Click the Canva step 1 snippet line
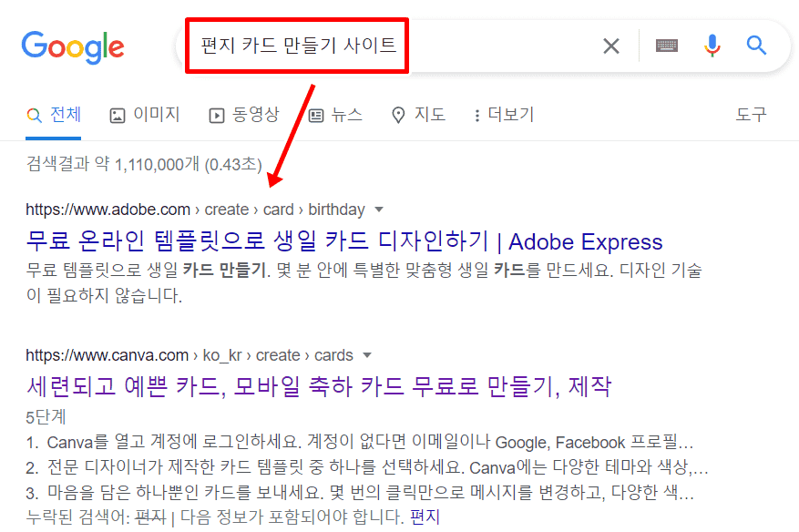799x532 pixels. [360, 442]
